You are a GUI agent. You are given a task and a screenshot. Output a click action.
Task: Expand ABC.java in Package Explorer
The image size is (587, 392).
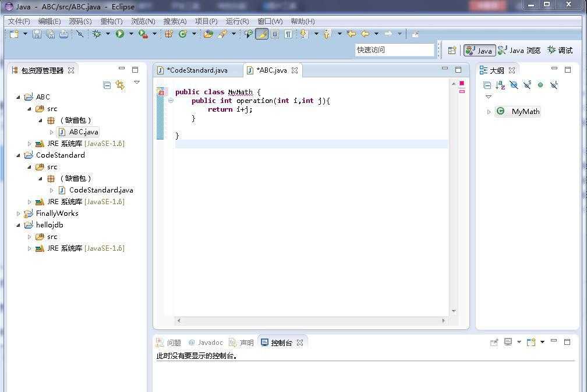[x=52, y=132]
